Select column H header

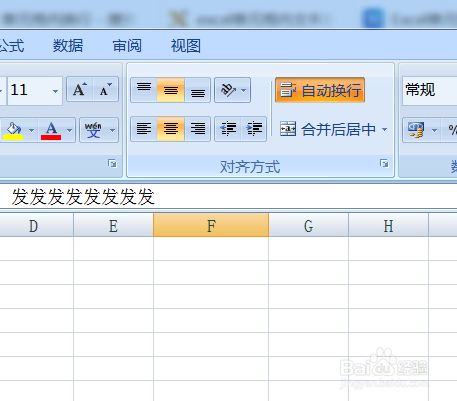coord(388,226)
